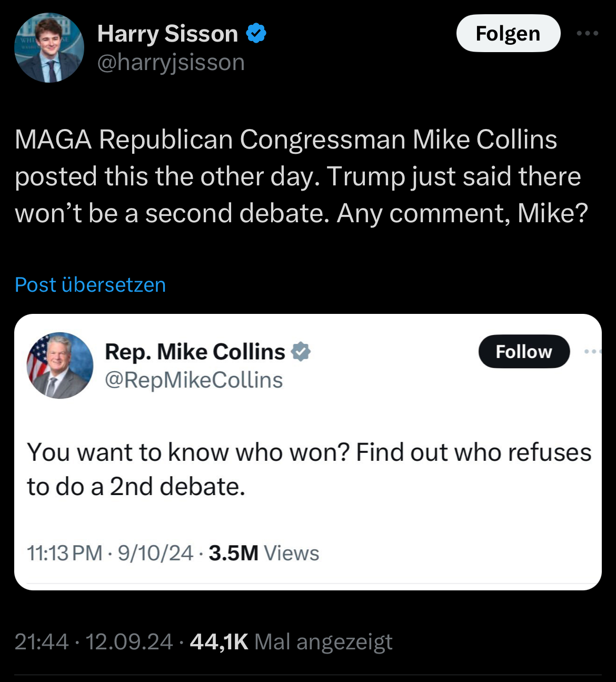The image size is (616, 682).
Task: Open the more options menu on Harry Sisson's post
Action: (x=588, y=33)
